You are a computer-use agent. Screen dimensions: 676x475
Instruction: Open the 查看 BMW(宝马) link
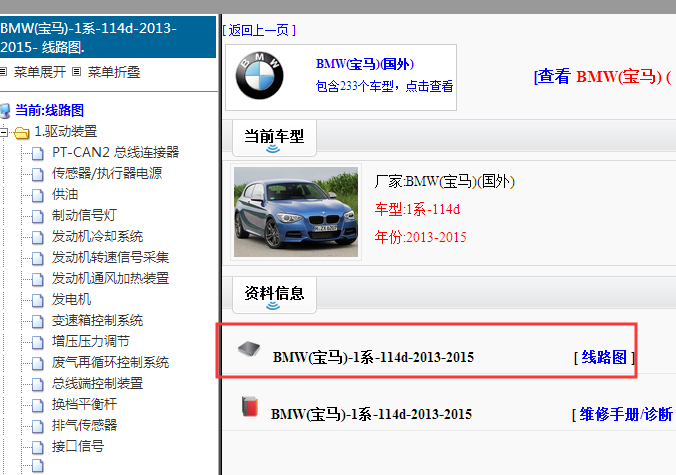point(604,77)
